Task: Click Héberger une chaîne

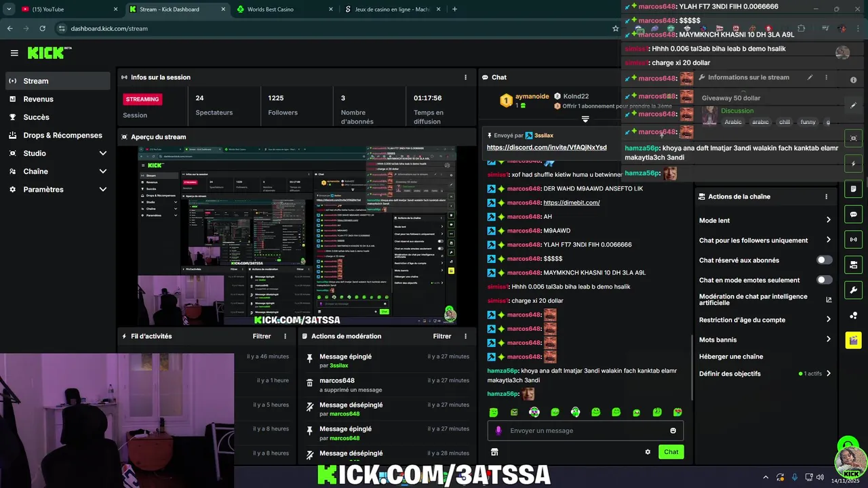Action: point(731,357)
